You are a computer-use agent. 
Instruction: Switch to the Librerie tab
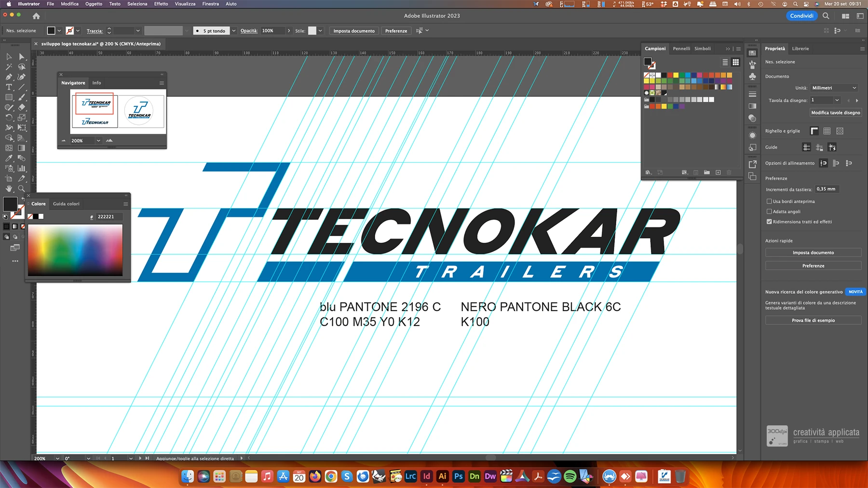(800, 49)
